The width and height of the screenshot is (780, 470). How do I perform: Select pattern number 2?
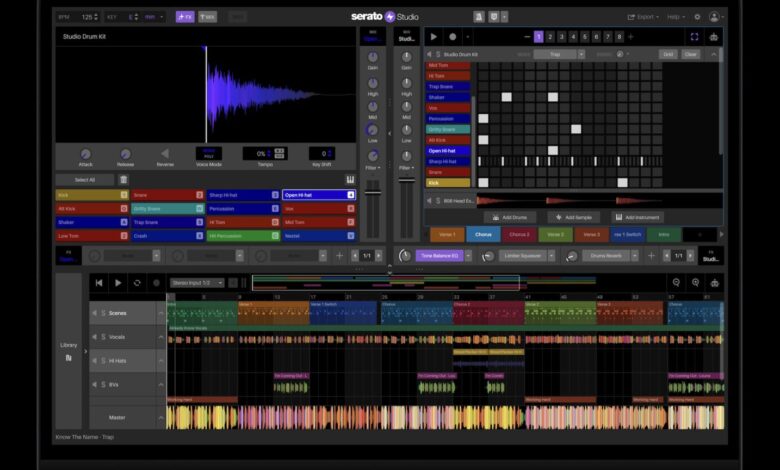point(550,37)
